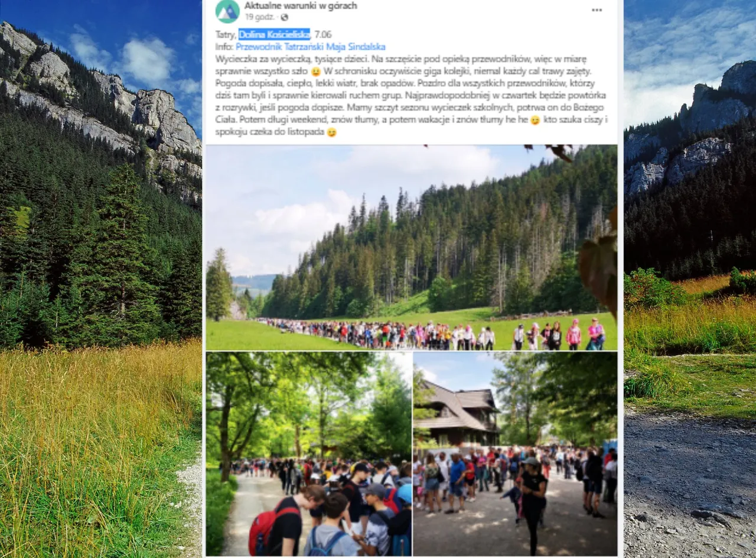This screenshot has height=558, width=756.
Task: Click the post paragraph starting 'Wycieczka za wycieczką'
Action: [412, 96]
